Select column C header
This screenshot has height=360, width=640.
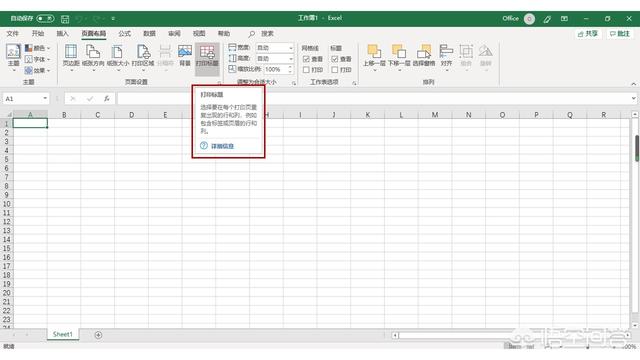98,115
